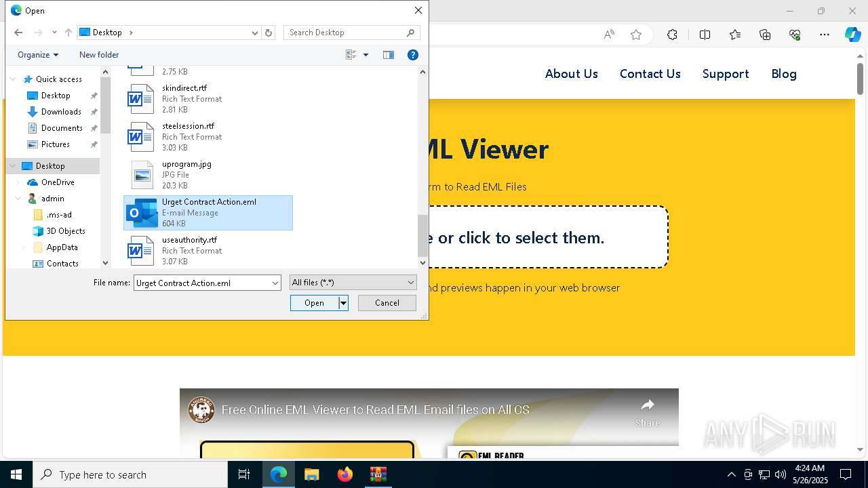Visit the Blog page
The width and height of the screenshot is (868, 488).
pyautogui.click(x=784, y=74)
